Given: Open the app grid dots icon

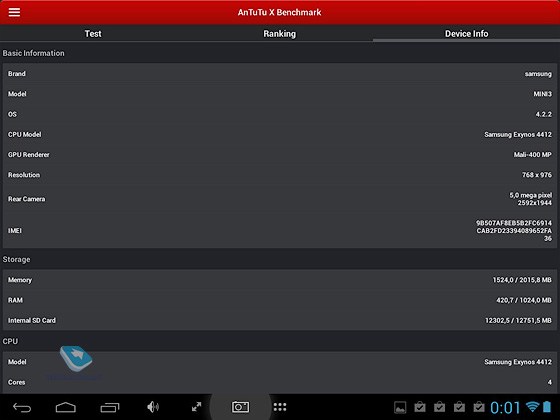Looking at the screenshot, I should 280,407.
